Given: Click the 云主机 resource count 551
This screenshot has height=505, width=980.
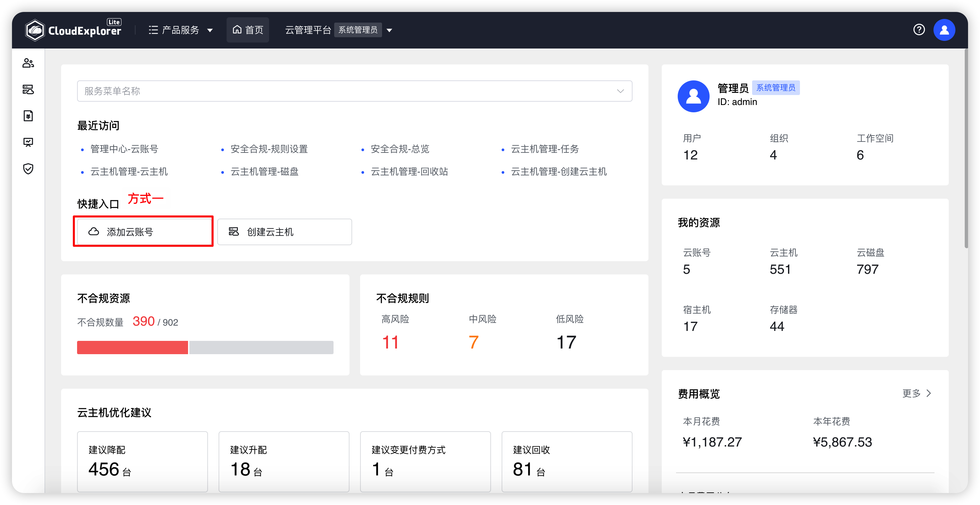Looking at the screenshot, I should click(x=780, y=269).
